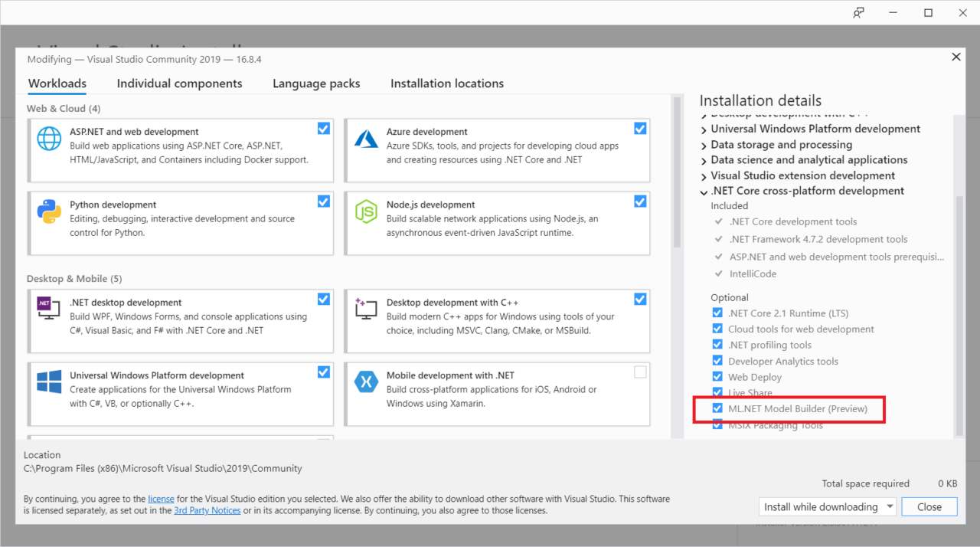
Task: Click the Node.js development hexagon icon
Action: pos(366,211)
